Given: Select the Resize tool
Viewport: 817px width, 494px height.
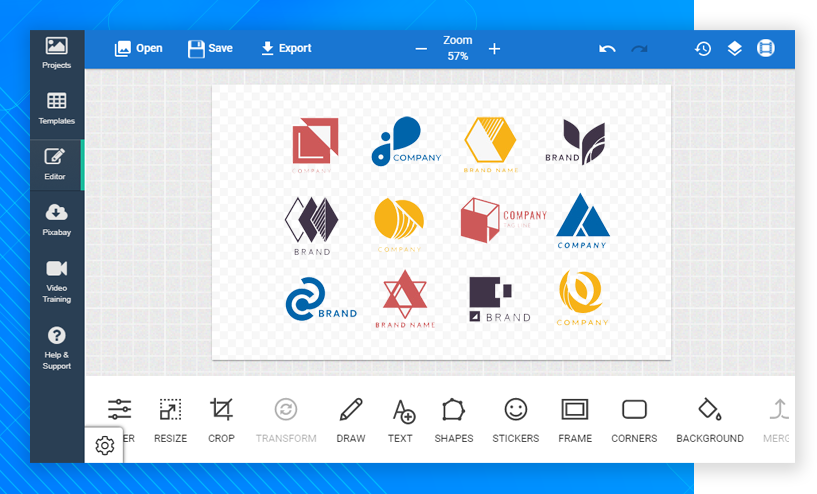Looking at the screenshot, I should click(170, 420).
